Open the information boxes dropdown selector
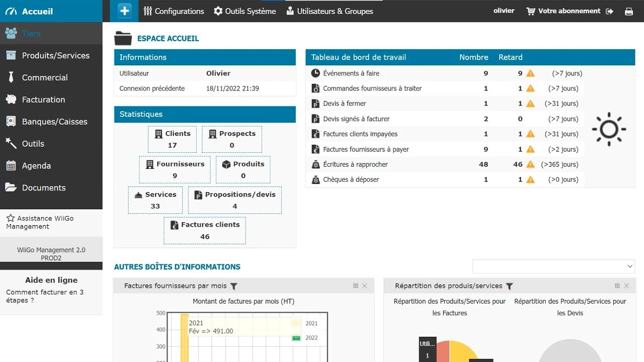The image size is (644, 362). (553, 266)
